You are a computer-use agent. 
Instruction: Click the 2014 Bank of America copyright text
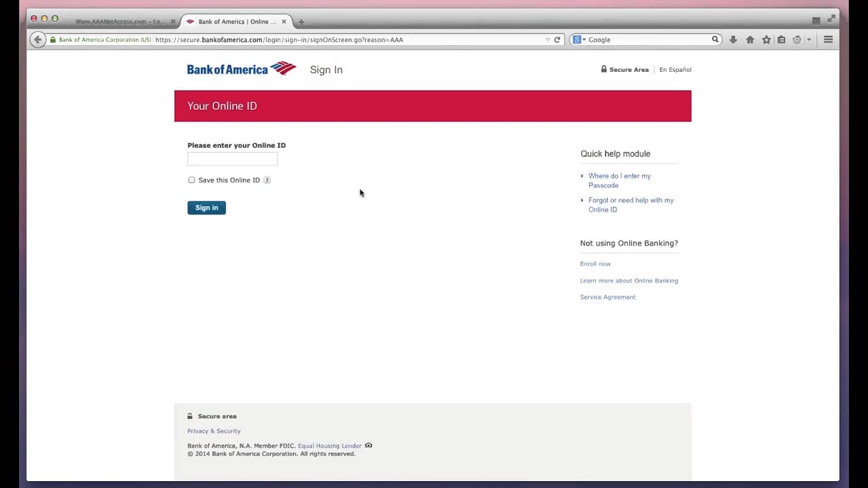271,454
